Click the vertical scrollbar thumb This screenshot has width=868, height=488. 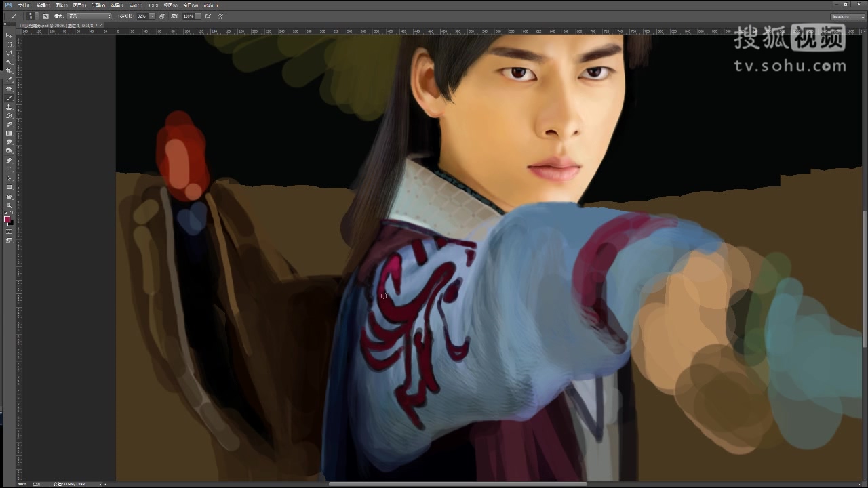click(x=865, y=279)
